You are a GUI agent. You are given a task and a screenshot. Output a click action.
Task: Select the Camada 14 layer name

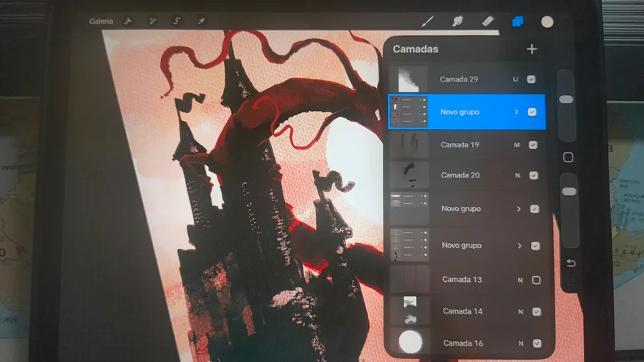coord(462,311)
